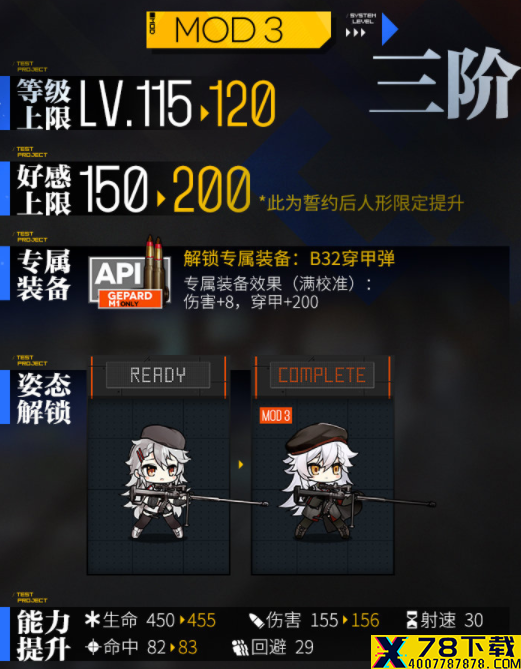Click the hourglass icon next to 射速
The height and width of the screenshot is (669, 521).
[x=412, y=620]
